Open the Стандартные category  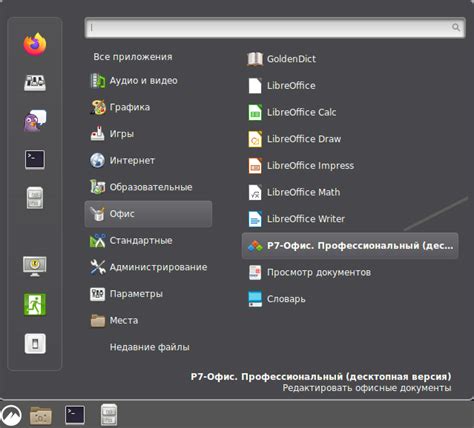[x=148, y=241]
